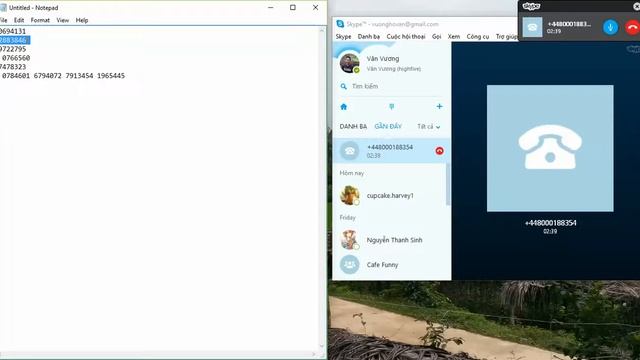Click the Friday section header
The height and width of the screenshot is (360, 640).
(347, 218)
